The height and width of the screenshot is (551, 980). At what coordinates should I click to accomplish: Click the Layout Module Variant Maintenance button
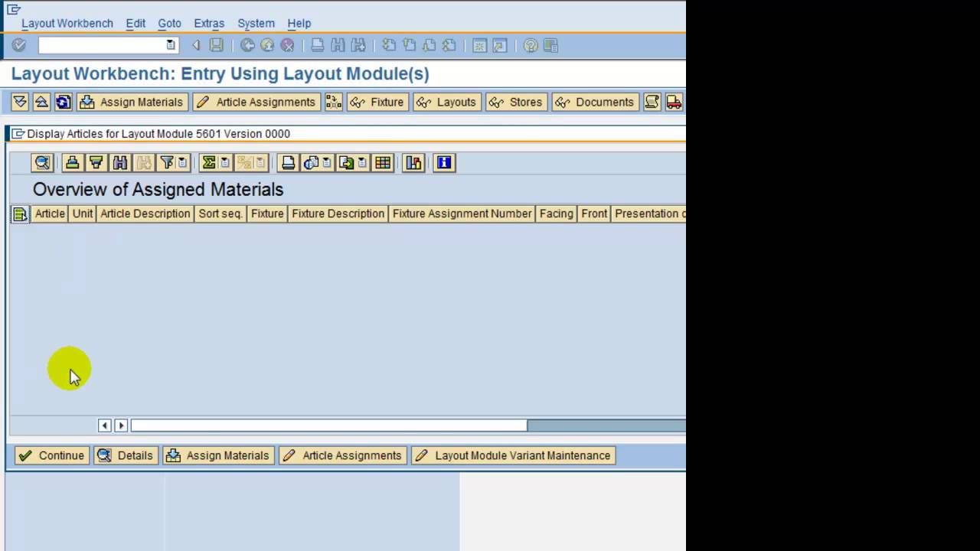point(513,455)
